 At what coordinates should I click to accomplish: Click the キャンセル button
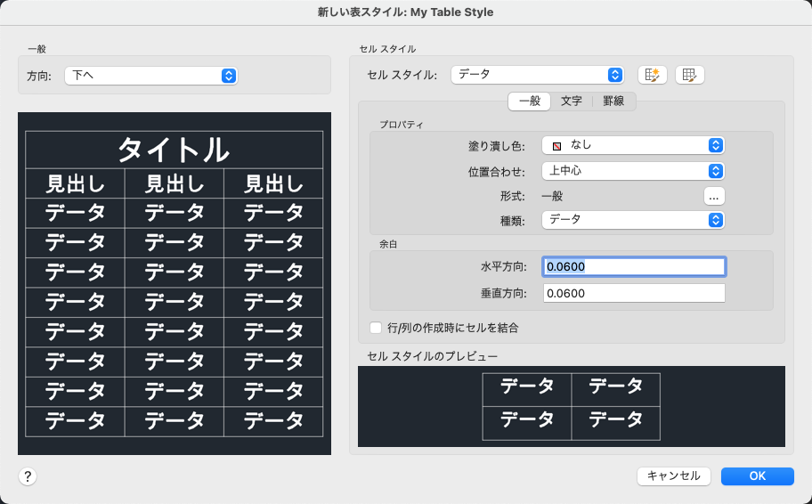[674, 476]
